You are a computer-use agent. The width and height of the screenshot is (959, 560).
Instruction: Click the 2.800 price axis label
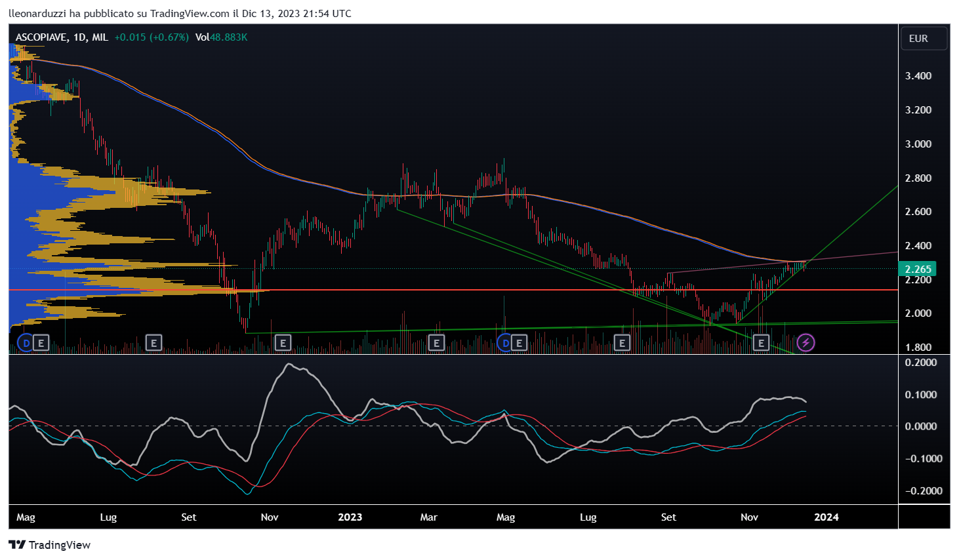[918, 178]
